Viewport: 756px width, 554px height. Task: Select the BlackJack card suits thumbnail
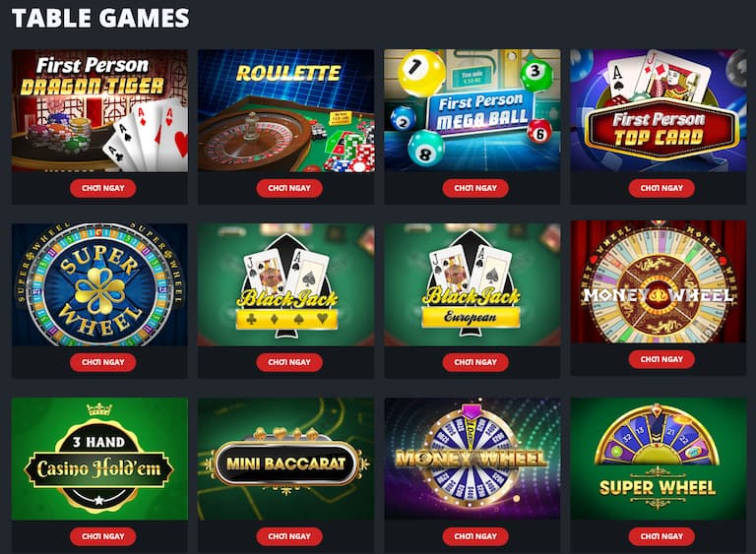point(285,284)
